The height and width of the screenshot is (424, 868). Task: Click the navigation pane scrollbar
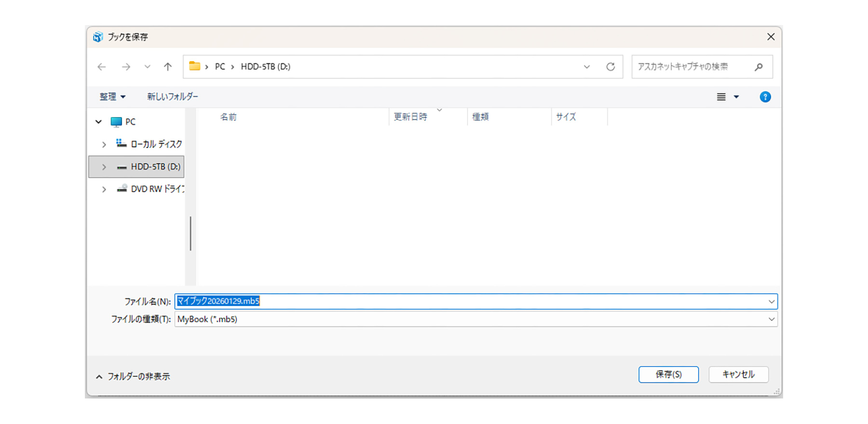190,234
